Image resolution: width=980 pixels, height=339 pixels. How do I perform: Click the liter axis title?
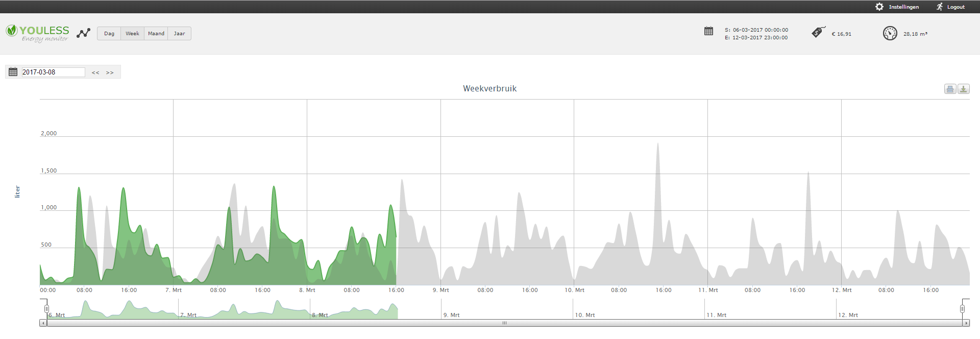pyautogui.click(x=17, y=191)
